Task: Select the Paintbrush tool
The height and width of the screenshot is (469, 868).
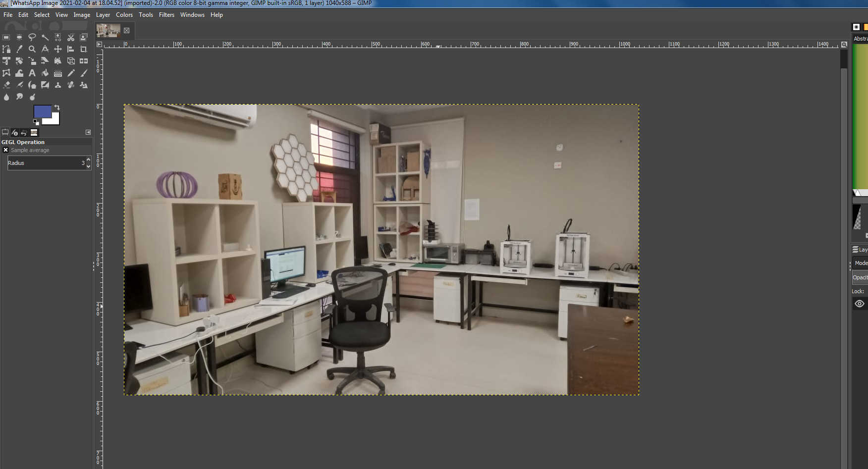Action: point(84,73)
